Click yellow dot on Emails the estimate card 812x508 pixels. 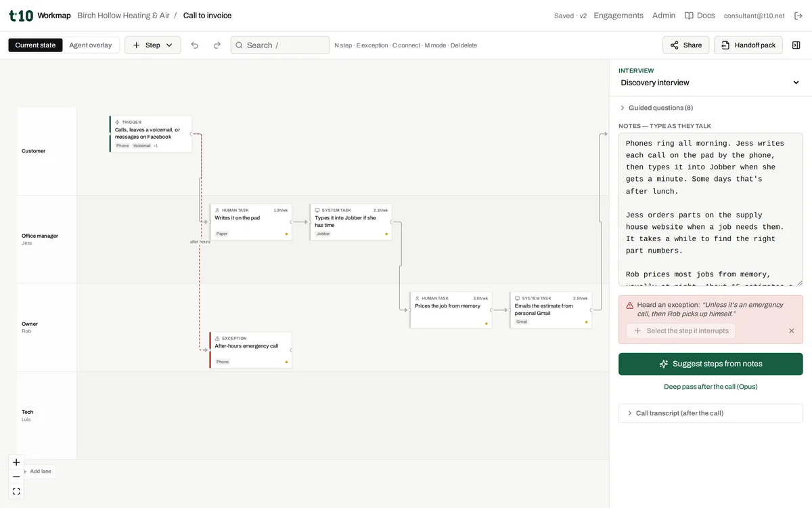tap(587, 322)
